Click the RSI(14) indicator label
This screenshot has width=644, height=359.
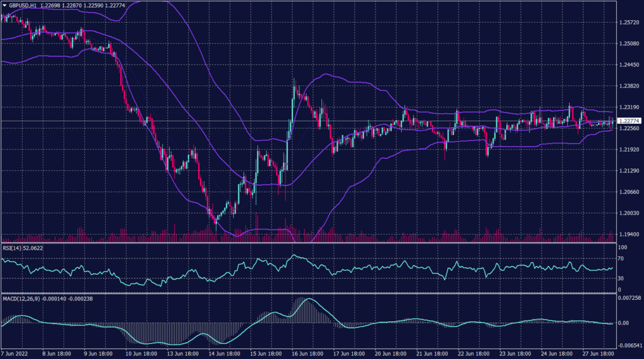(x=12, y=248)
